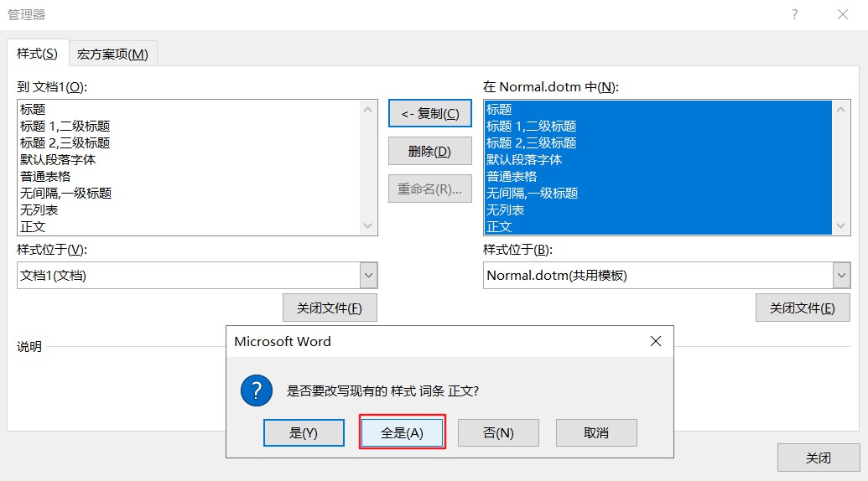Select 无间隔,一级标题 in the Normal.dotm list
Viewport: 868px width, 481px height.
pos(658,193)
